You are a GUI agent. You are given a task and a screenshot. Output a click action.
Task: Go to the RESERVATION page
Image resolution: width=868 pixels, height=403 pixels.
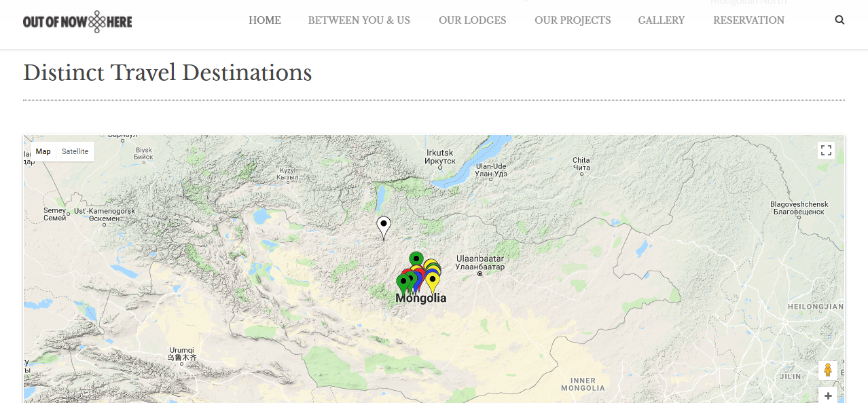(x=748, y=20)
